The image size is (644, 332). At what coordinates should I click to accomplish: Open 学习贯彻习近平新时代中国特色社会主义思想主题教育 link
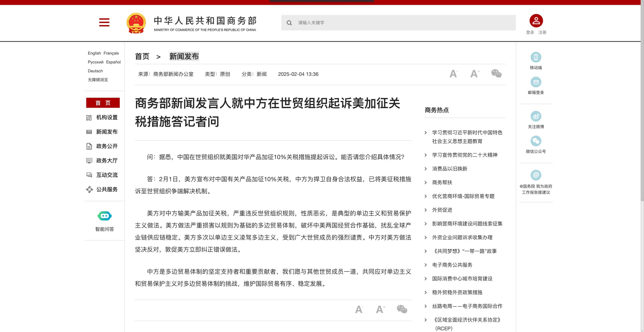click(x=467, y=137)
